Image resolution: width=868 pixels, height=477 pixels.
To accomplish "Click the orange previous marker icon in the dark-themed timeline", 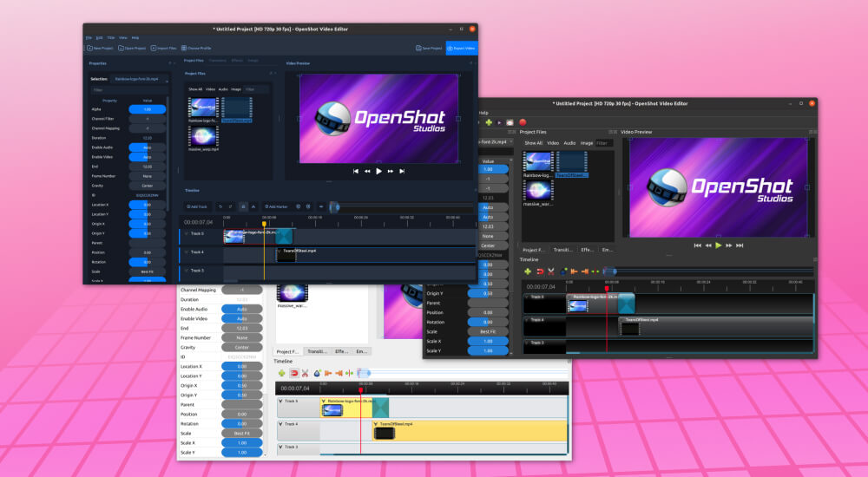I will pyautogui.click(x=574, y=271).
